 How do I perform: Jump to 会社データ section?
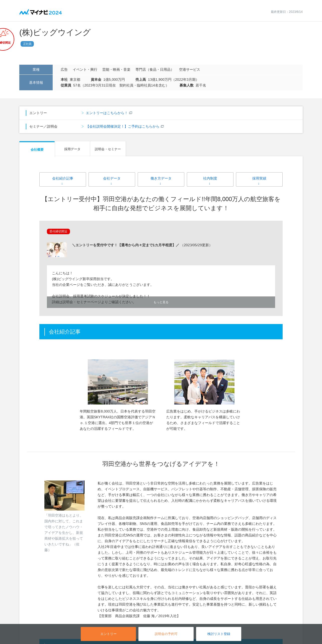pos(112,179)
